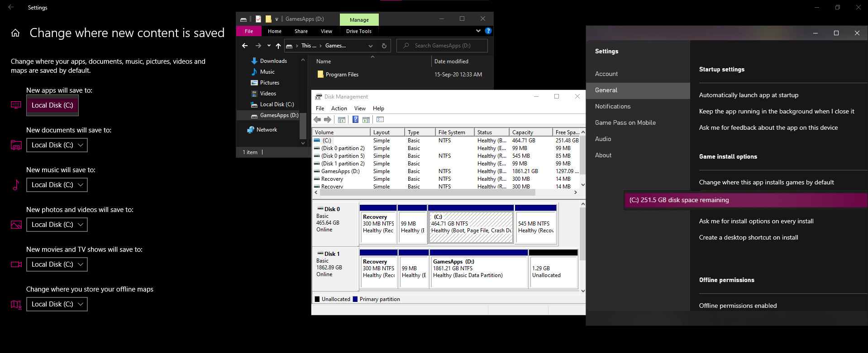Click the Settings back arrow
The image size is (868, 353).
[11, 7]
